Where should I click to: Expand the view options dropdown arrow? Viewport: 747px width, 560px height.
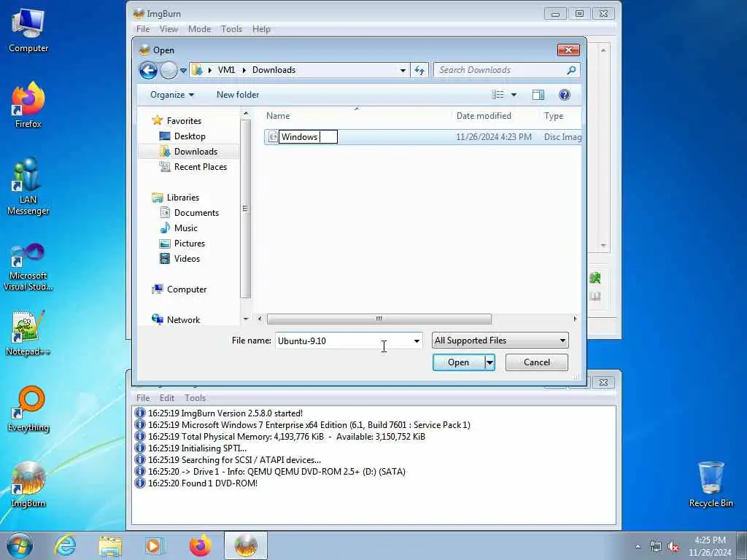[514, 95]
